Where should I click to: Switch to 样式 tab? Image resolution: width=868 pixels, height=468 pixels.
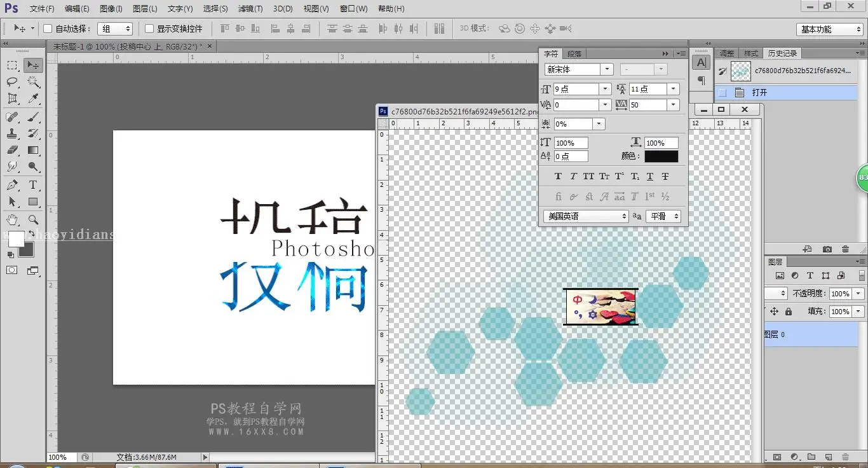coord(751,53)
